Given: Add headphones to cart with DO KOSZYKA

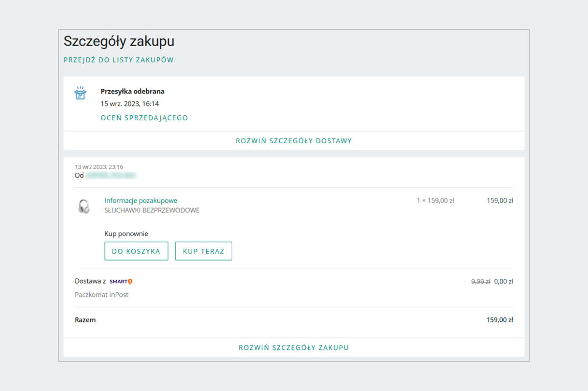Looking at the screenshot, I should tap(136, 251).
